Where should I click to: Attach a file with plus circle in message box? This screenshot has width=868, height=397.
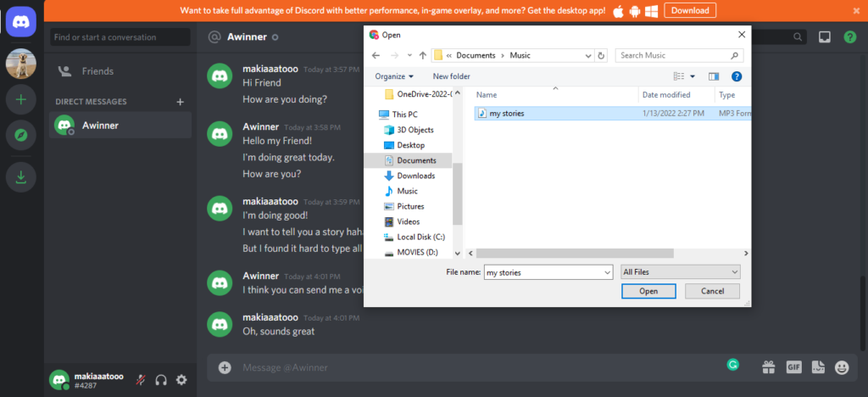(224, 367)
